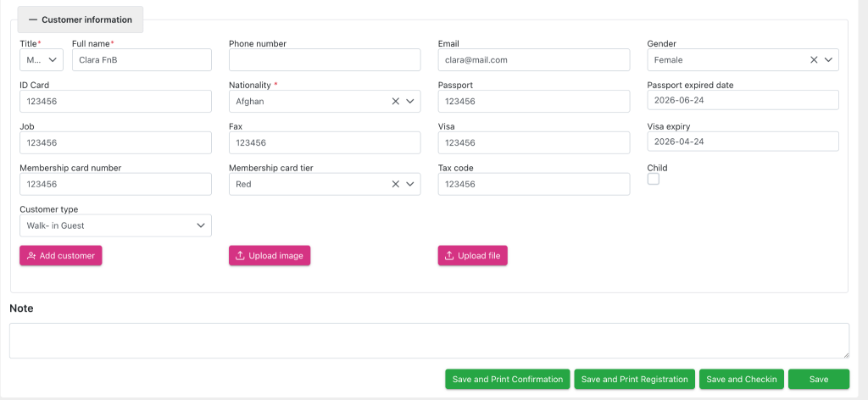Open the Customer type dropdown
This screenshot has width=868, height=400.
tap(115, 225)
